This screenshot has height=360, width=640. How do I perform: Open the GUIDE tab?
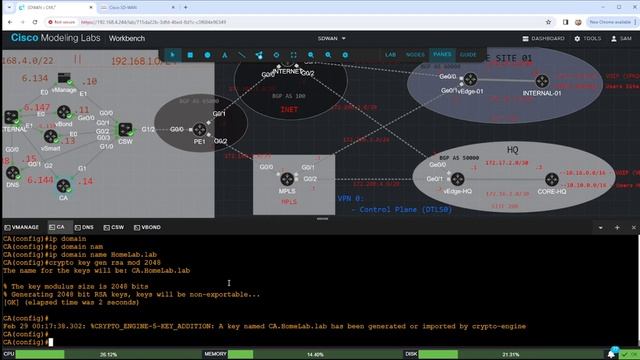(x=468, y=54)
